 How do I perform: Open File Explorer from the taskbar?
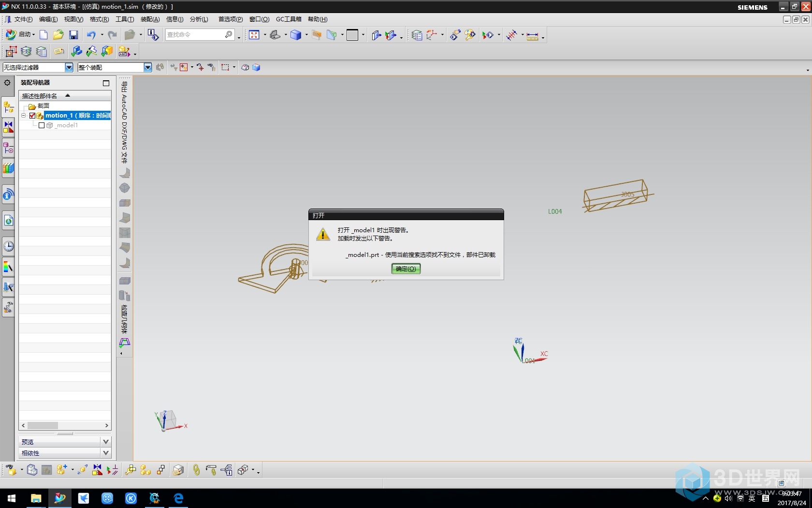[36, 498]
